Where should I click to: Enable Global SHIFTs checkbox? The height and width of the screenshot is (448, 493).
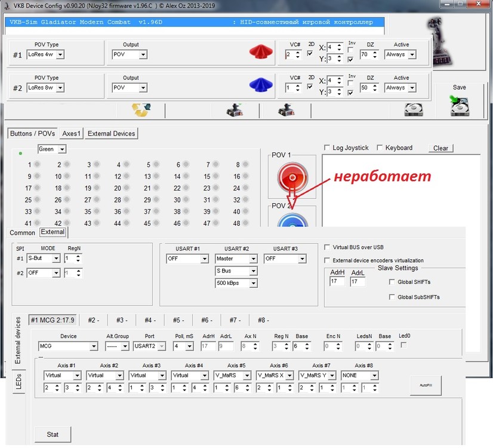tap(392, 282)
